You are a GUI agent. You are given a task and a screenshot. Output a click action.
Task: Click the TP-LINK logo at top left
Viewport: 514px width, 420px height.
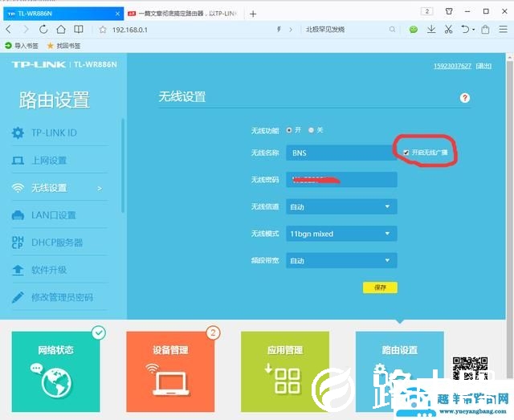click(39, 64)
